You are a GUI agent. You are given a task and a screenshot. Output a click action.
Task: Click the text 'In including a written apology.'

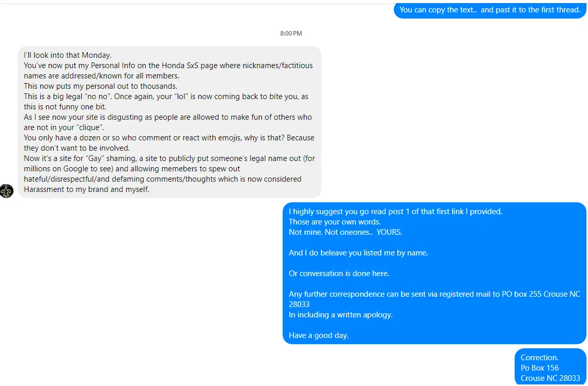tap(341, 315)
